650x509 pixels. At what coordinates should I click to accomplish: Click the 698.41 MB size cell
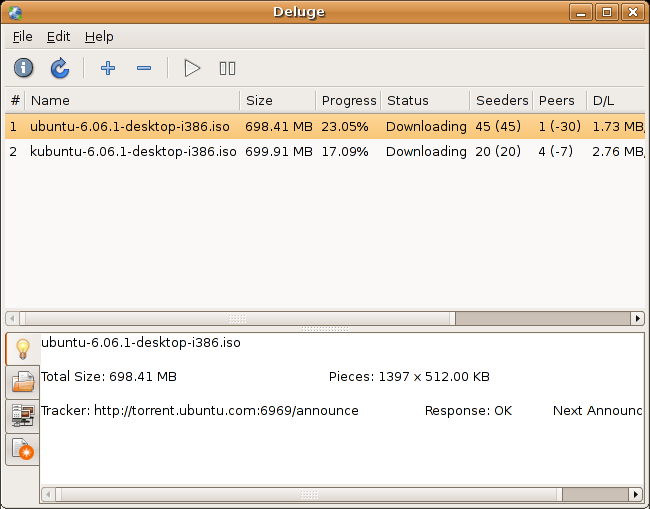point(279,126)
